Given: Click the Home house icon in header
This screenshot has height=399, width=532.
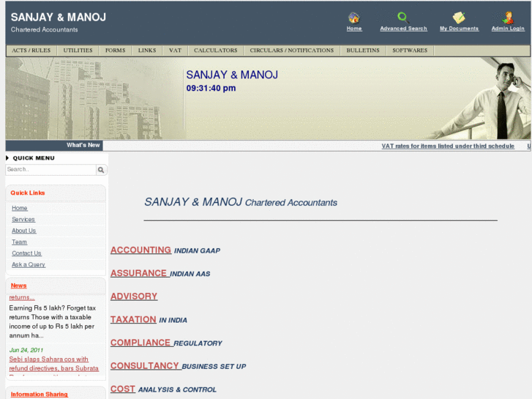Looking at the screenshot, I should coord(354,18).
